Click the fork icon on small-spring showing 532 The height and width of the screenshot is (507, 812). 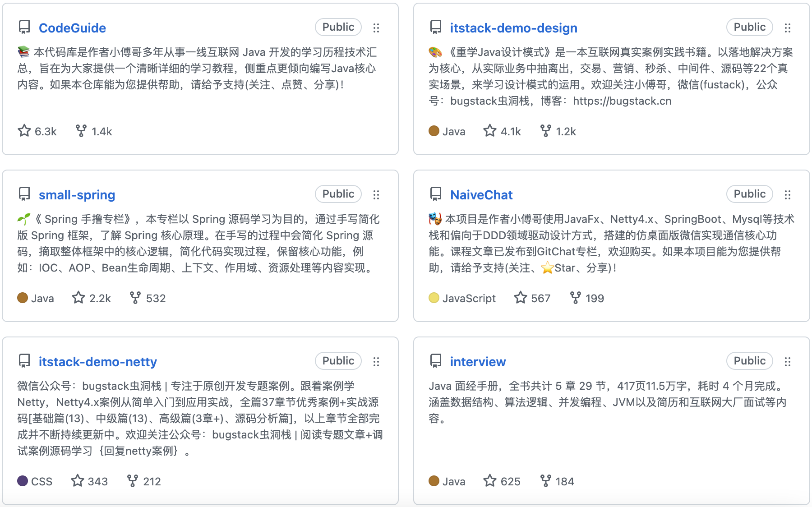click(x=135, y=298)
